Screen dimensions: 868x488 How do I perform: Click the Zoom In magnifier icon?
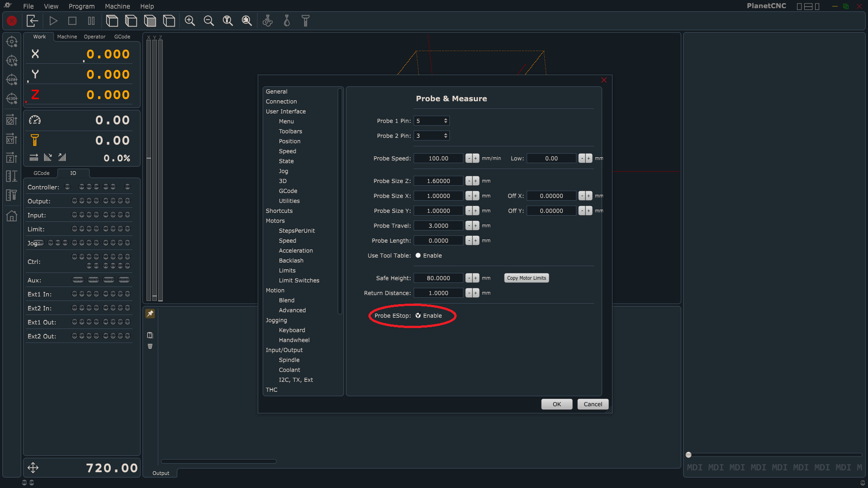[190, 21]
